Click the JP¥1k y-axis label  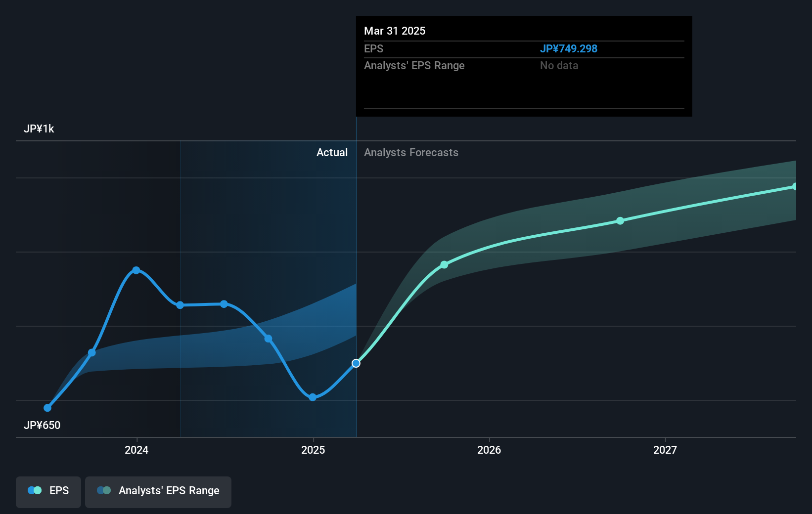click(x=39, y=128)
